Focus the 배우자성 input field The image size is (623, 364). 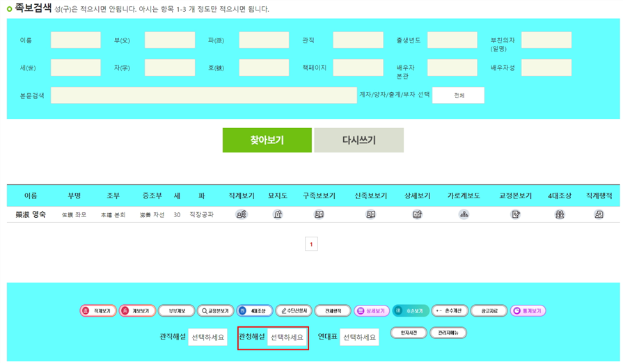click(x=546, y=68)
